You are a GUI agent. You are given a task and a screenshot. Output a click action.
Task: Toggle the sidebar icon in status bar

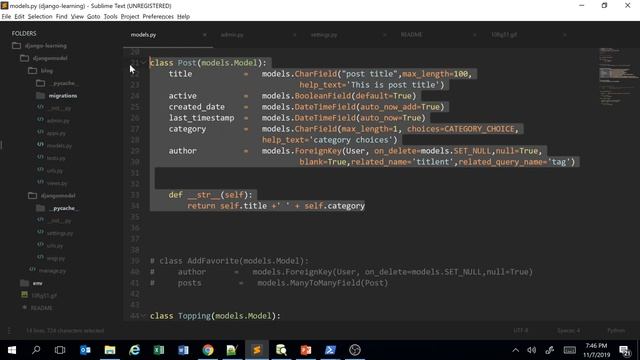pyautogui.click(x=9, y=331)
